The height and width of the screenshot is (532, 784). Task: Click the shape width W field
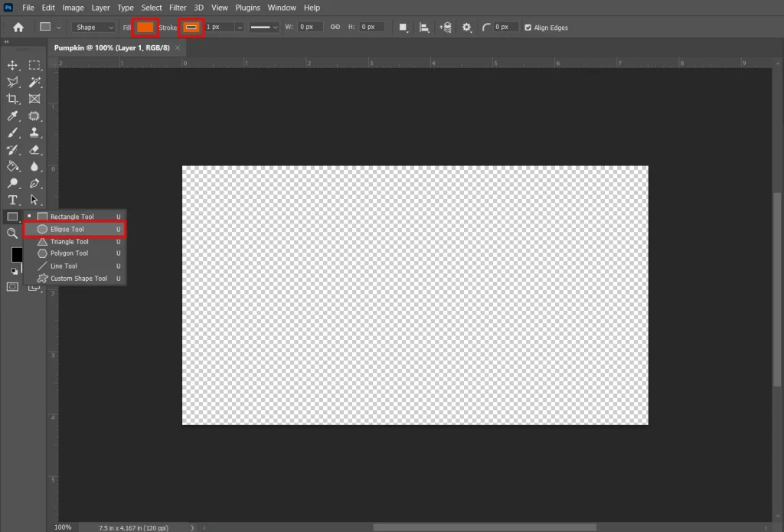point(310,27)
